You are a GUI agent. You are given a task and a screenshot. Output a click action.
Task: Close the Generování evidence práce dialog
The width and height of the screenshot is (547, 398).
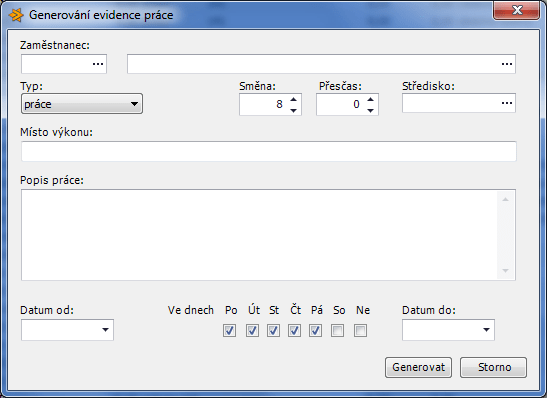click(x=517, y=10)
